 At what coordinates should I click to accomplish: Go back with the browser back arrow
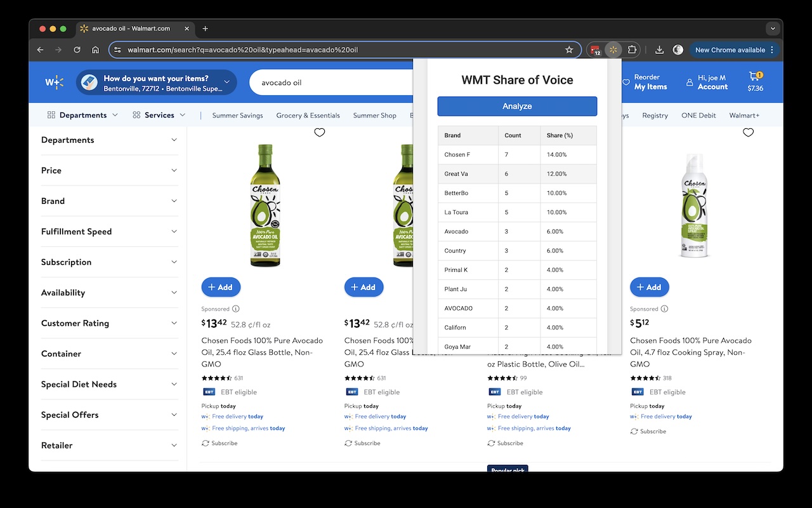point(41,50)
